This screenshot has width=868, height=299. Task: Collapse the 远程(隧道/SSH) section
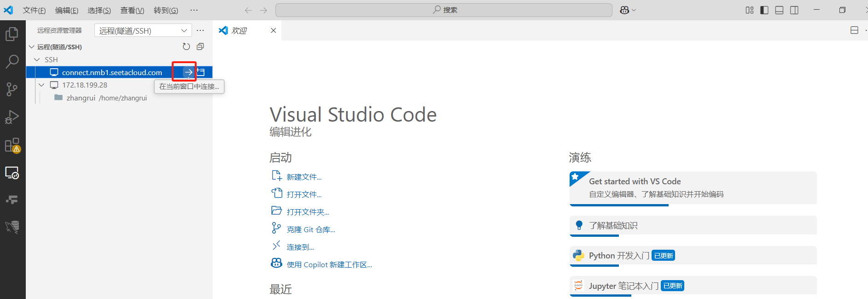[32, 47]
